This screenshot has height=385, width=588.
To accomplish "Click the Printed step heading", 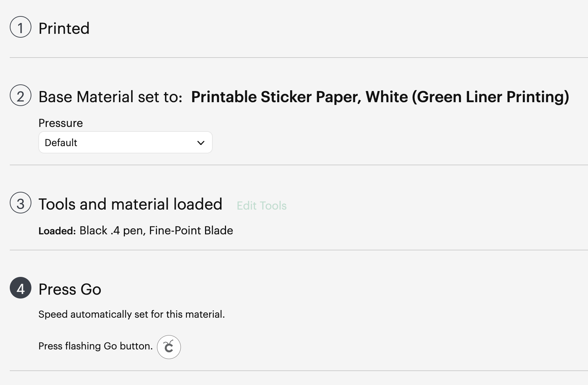I will (x=64, y=28).
